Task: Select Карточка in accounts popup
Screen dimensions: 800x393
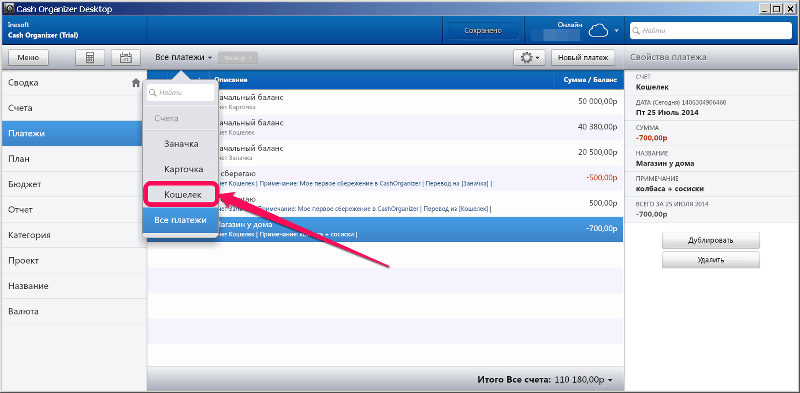Action: point(181,169)
